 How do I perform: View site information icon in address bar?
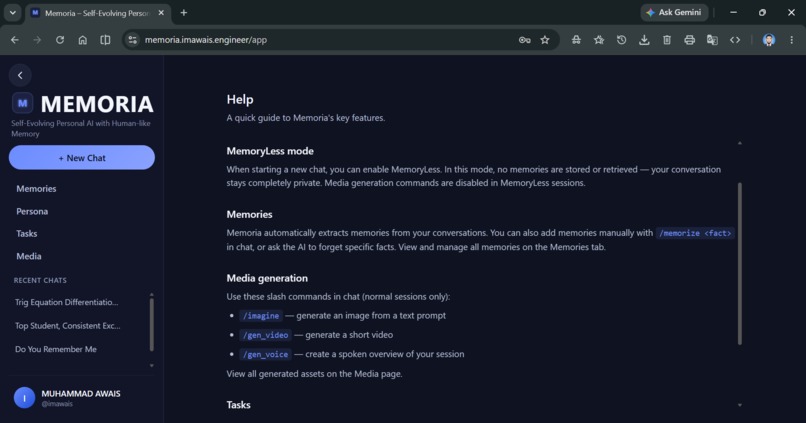pos(133,40)
